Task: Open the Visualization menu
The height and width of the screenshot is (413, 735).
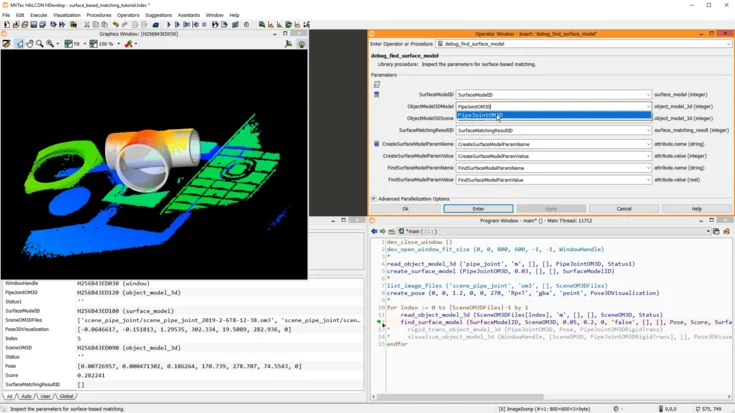Action: pyautogui.click(x=66, y=15)
